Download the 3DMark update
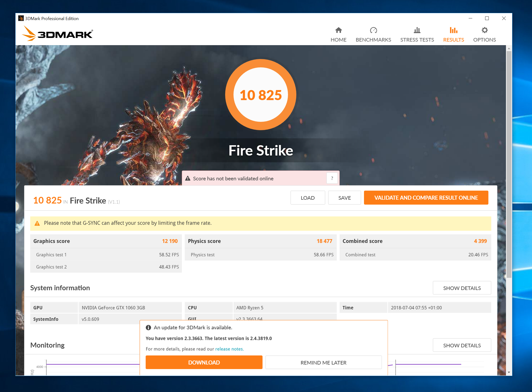This screenshot has width=532, height=392. click(204, 362)
